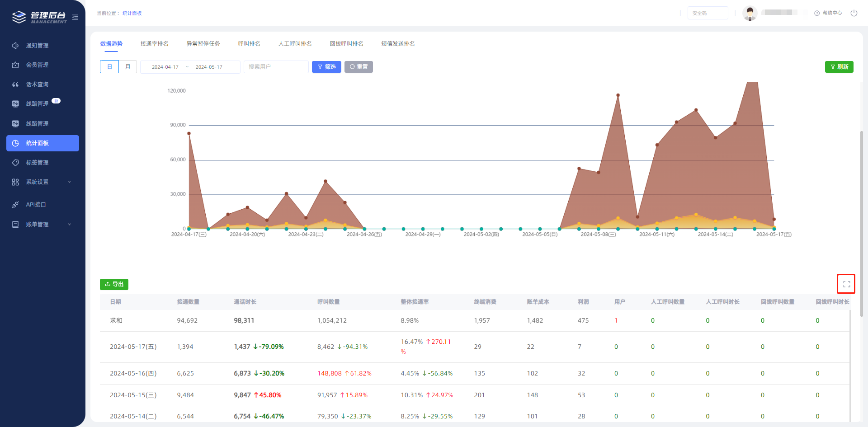Expand the 账单管理 submenu arrow
868x427 pixels.
coord(70,225)
